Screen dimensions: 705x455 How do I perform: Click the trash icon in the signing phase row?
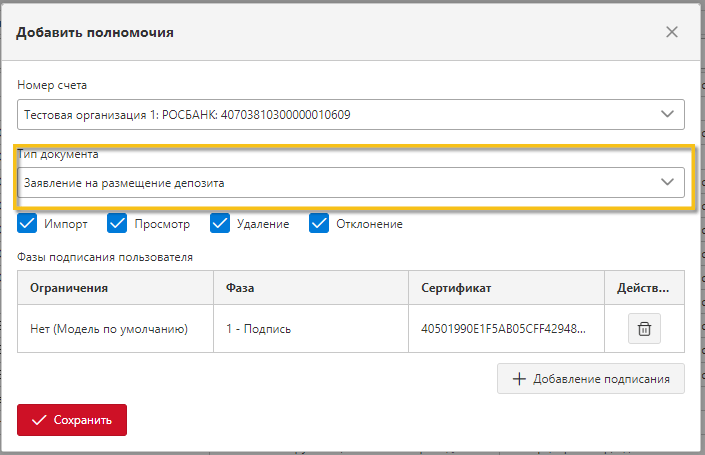pyautogui.click(x=644, y=329)
